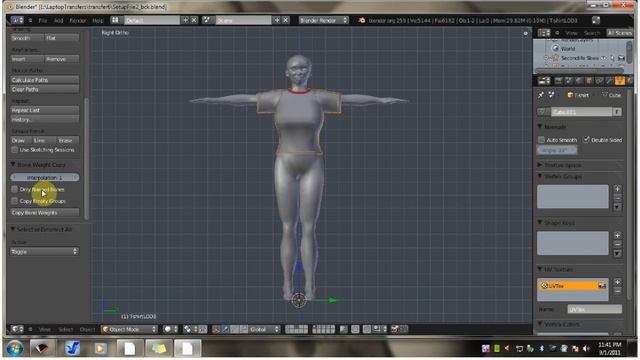Collapse the UV Texture panel
Viewport: 640px width, 360px height.
coord(540,269)
